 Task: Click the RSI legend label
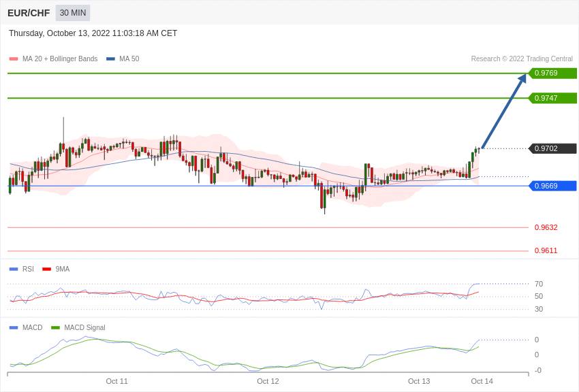28,269
